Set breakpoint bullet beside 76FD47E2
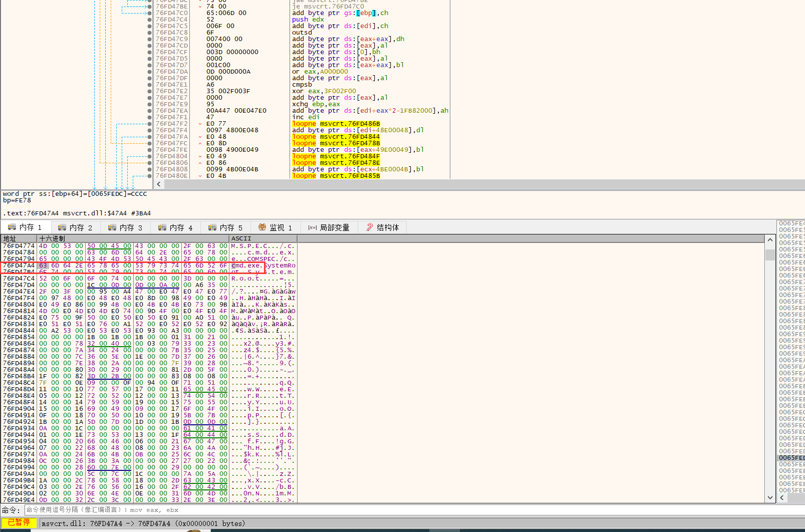 (149, 91)
